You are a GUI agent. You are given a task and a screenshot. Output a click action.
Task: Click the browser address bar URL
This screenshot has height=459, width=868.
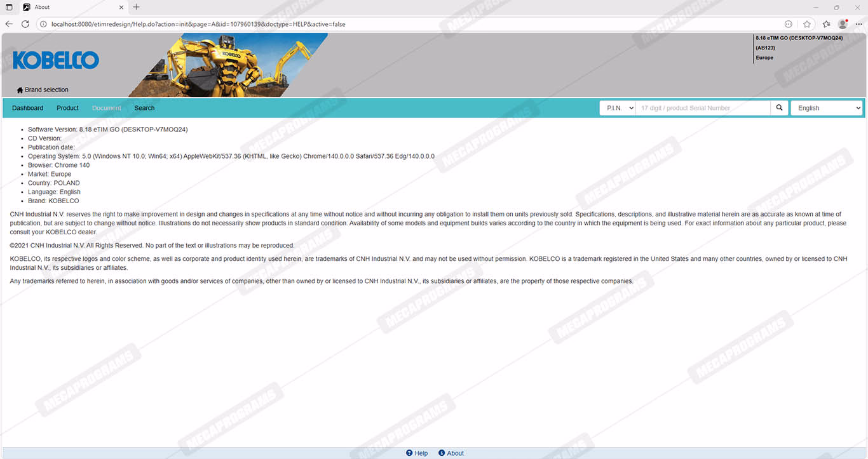(x=198, y=24)
